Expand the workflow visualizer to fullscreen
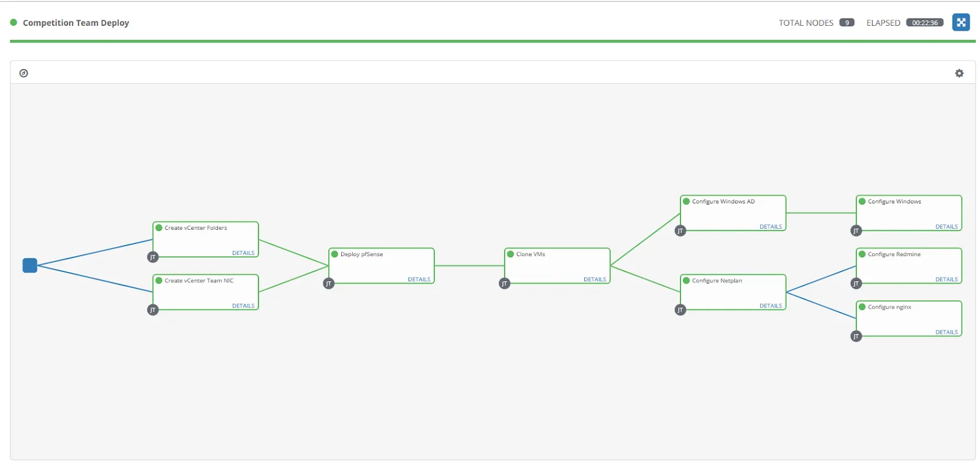Viewport: 980px width, 462px height. [961, 22]
